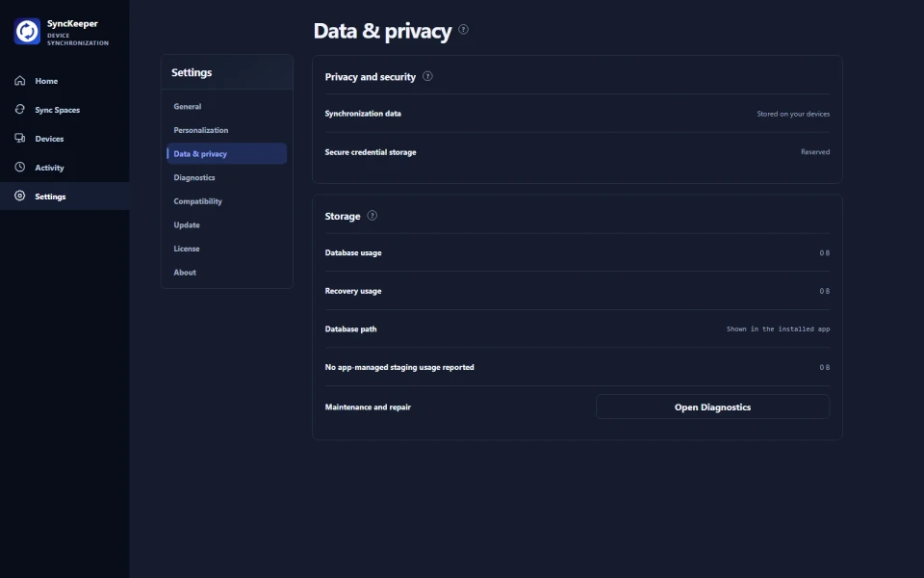The width and height of the screenshot is (924, 578).
Task: Click the Home house icon
Action: (x=20, y=80)
